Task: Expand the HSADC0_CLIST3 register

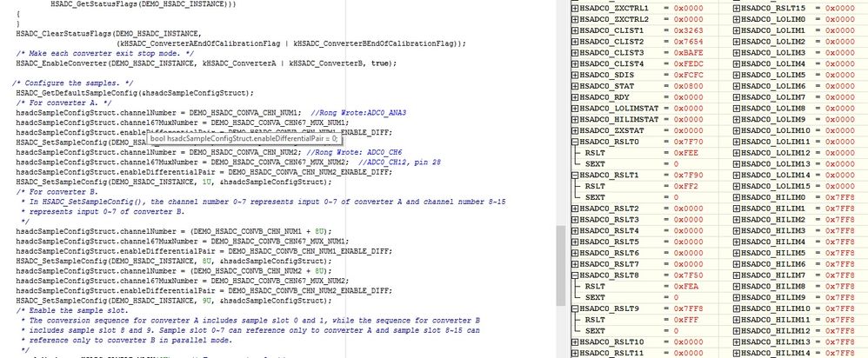Action: pos(575,52)
